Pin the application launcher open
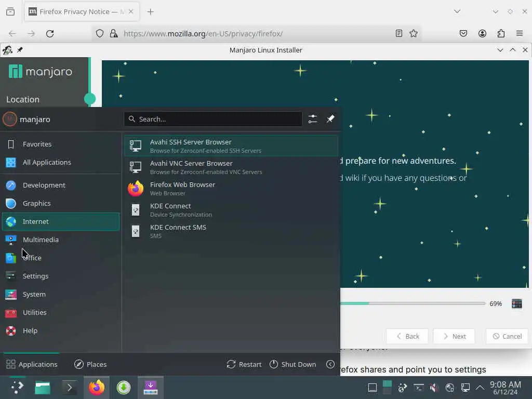This screenshot has height=399, width=532. click(330, 119)
